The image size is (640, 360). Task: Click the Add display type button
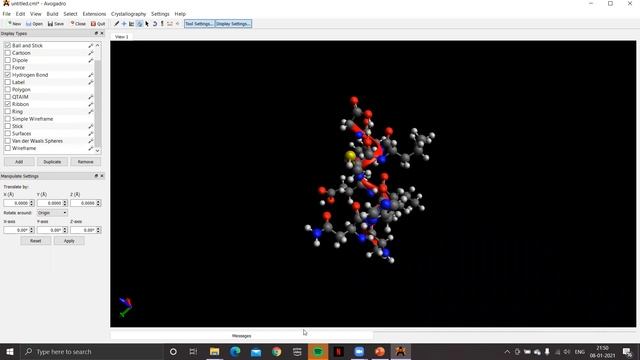pos(19,162)
